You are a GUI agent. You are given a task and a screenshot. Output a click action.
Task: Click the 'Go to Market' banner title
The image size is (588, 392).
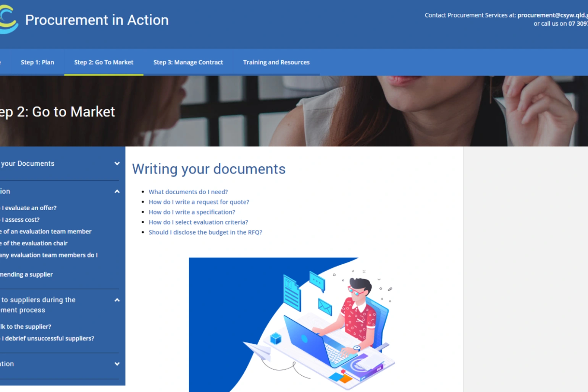coord(57,112)
